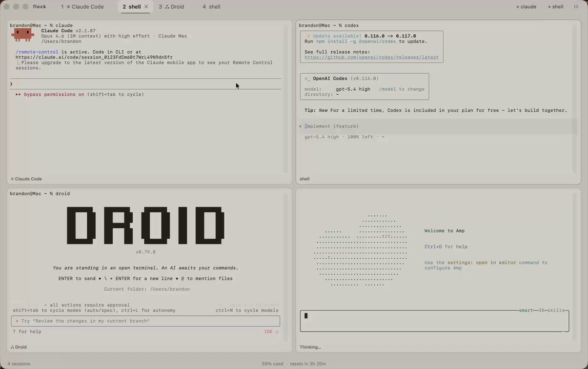Click the Codex free plan Tip line

pyautogui.click(x=436, y=110)
